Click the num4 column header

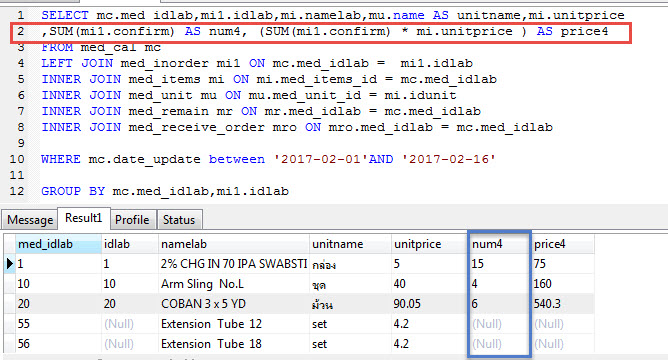pos(499,244)
